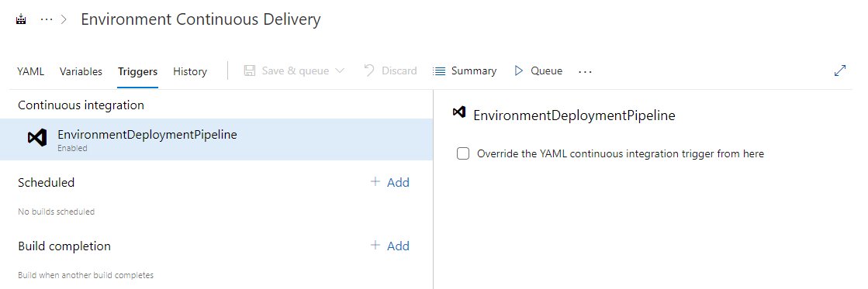The width and height of the screenshot is (868, 289).
Task: Click Build when another build completes text
Action: coord(86,275)
